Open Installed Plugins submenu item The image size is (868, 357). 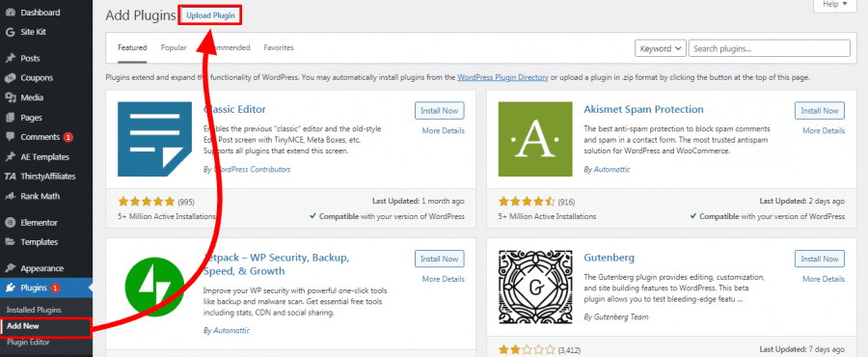click(x=35, y=310)
